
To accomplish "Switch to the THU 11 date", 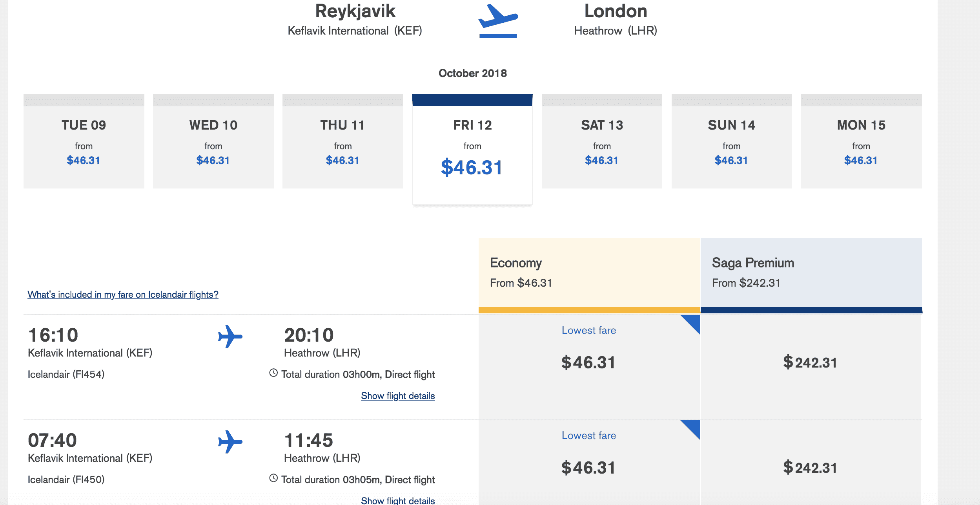I will point(342,141).
